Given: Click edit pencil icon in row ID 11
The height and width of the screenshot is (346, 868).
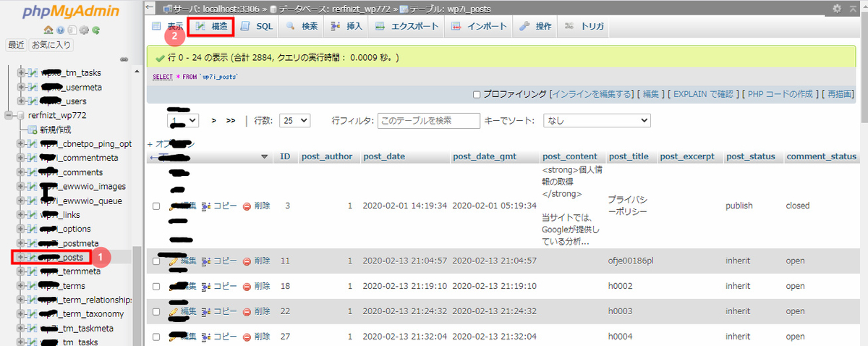Looking at the screenshot, I should pos(174,261).
